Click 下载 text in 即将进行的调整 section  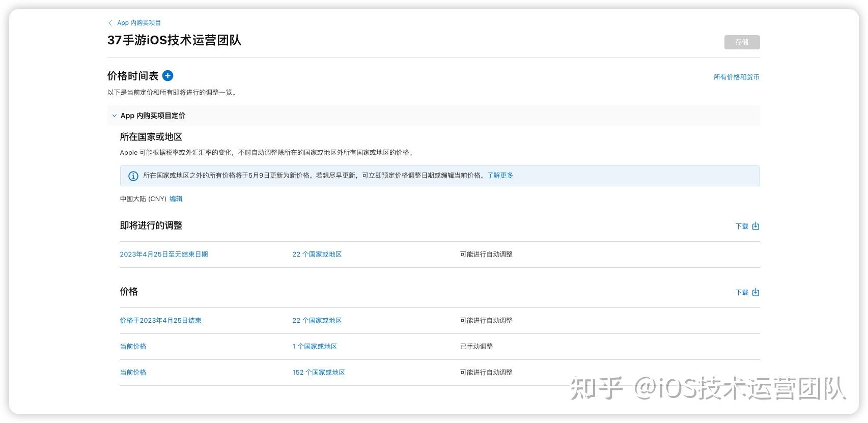[742, 227]
